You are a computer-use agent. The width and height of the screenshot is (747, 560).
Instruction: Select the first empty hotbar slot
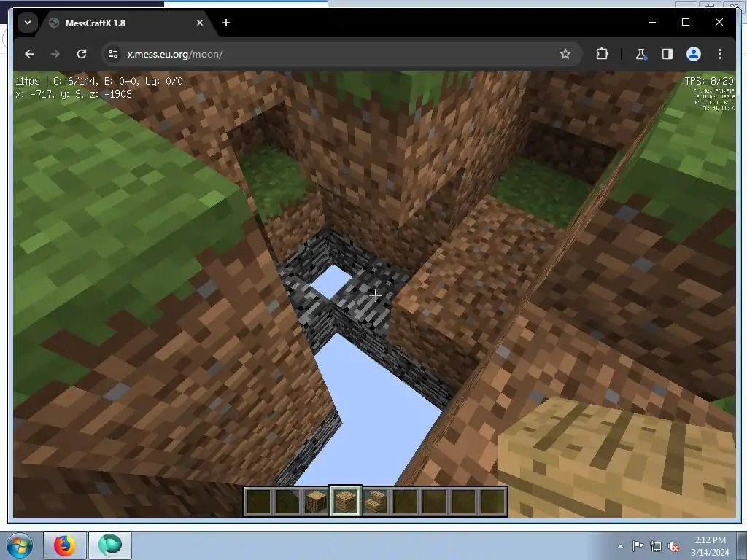click(x=258, y=502)
